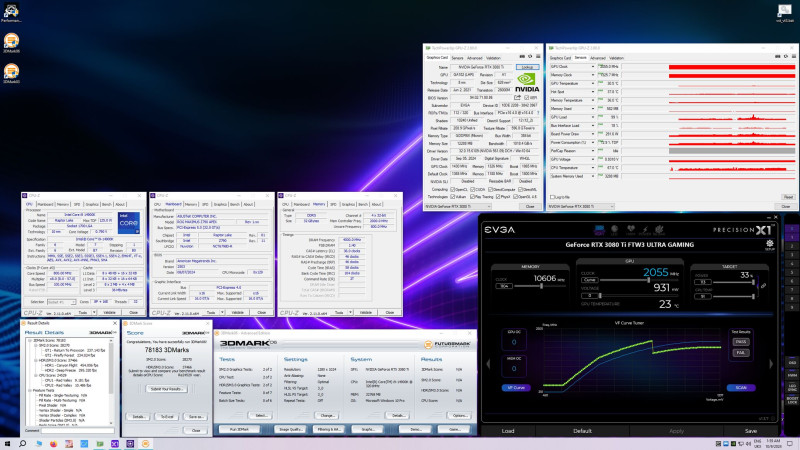The image size is (800, 450).
Task: Open taskbar Search
Action: pyautogui.click(x=22, y=444)
